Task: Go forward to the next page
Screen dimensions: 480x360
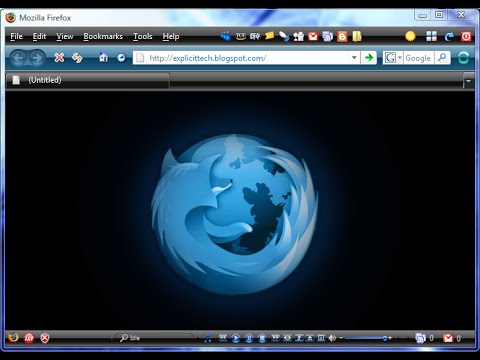Action: 37,58
